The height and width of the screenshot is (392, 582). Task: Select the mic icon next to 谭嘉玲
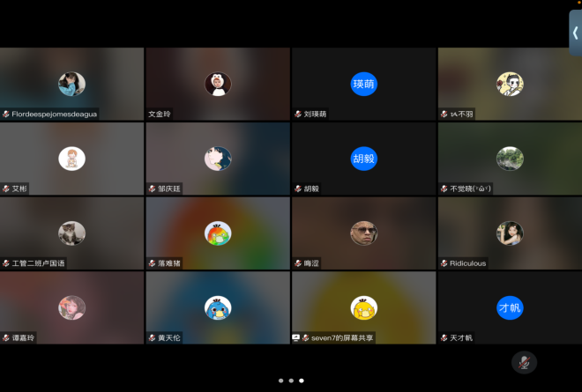click(6, 337)
